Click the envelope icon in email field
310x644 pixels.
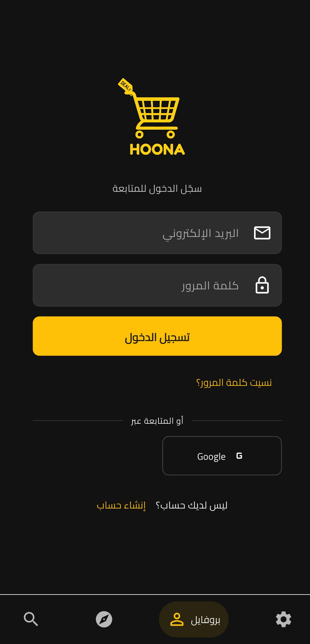pos(262,233)
